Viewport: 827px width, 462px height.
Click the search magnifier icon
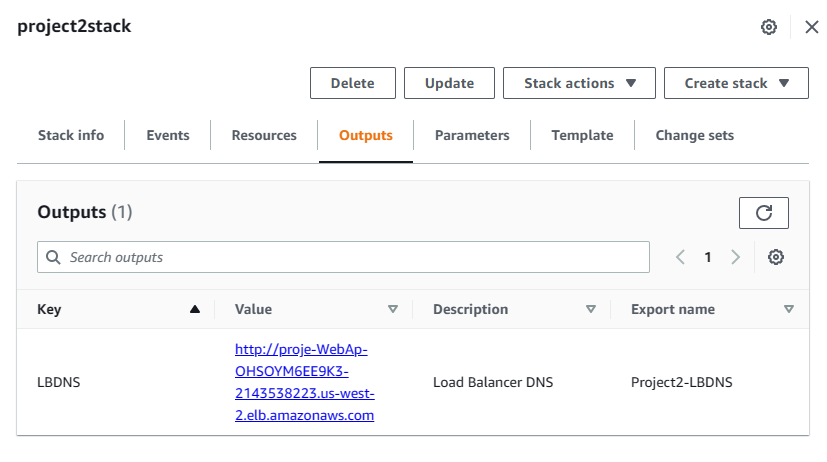click(x=53, y=257)
